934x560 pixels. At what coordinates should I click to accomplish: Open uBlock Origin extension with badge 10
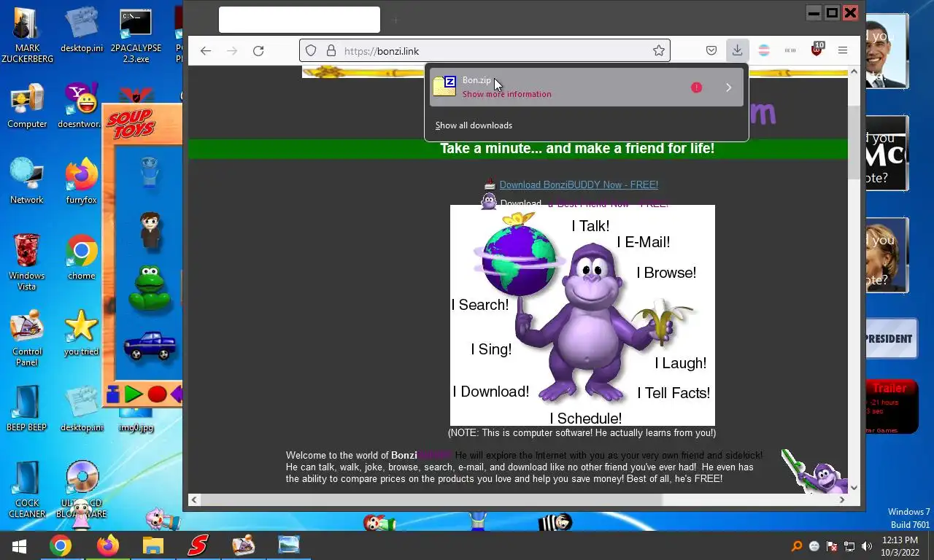(817, 50)
